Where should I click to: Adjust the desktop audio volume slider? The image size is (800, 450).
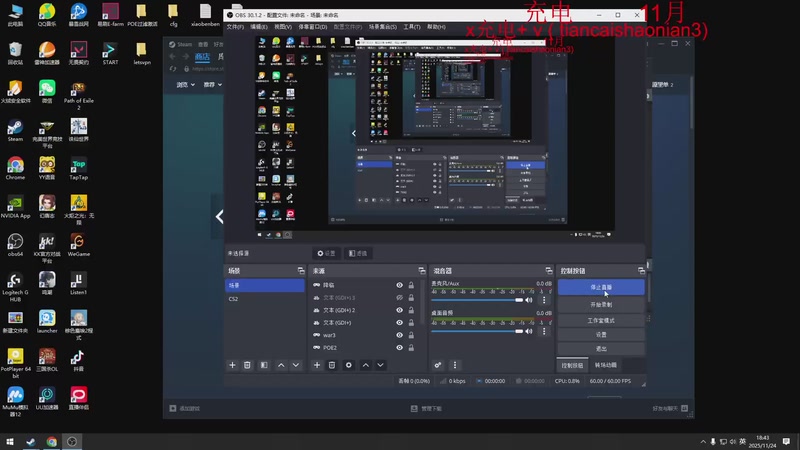point(477,331)
